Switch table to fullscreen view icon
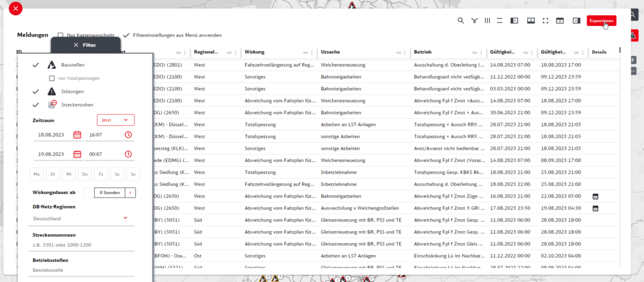This screenshot has height=282, width=644. (544, 21)
